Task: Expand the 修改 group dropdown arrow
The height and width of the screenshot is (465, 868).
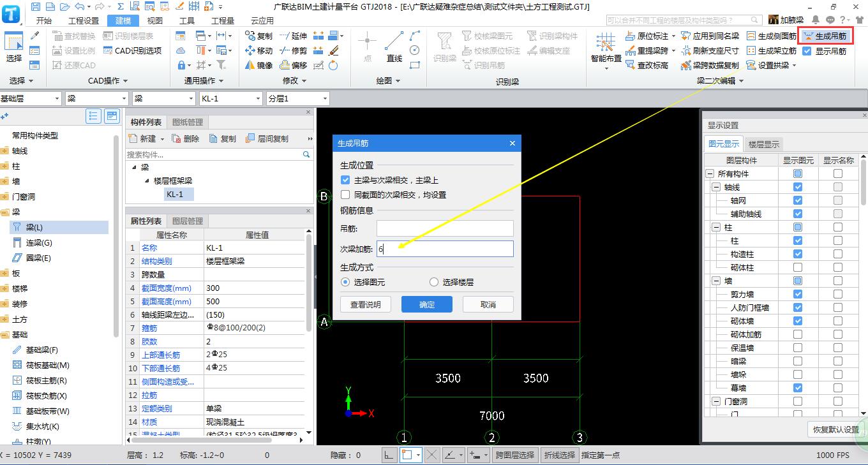Action: 304,81
